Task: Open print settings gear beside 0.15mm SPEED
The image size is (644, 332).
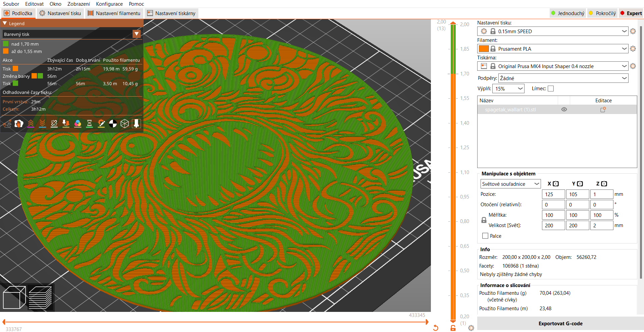Action: pyautogui.click(x=633, y=31)
